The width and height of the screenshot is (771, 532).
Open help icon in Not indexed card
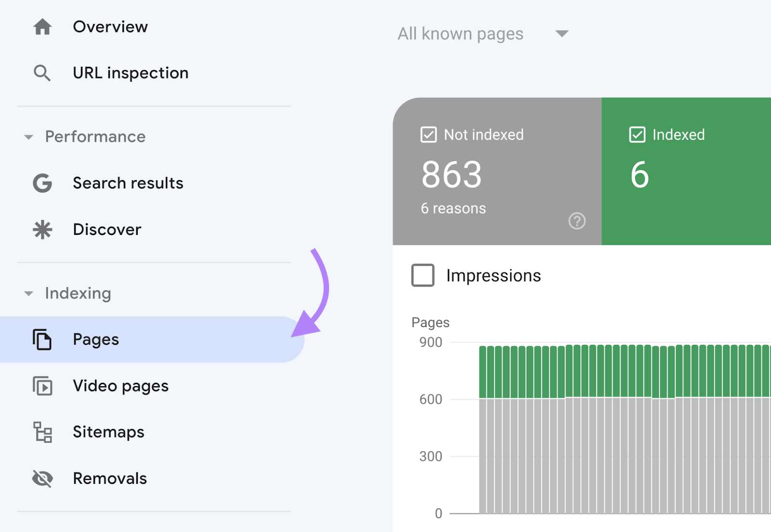(x=577, y=221)
